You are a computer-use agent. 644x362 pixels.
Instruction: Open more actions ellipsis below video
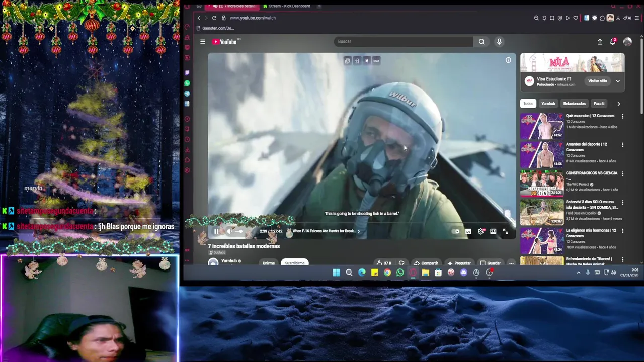[x=511, y=263]
